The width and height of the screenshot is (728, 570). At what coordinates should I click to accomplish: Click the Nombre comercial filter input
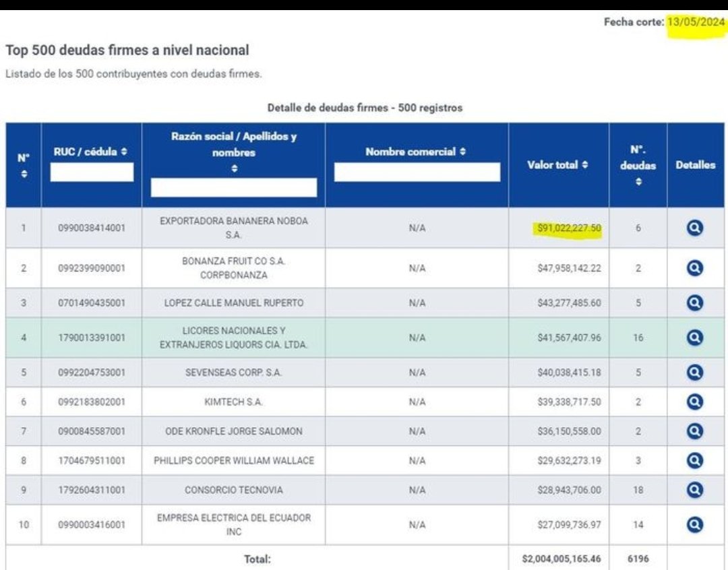[417, 172]
